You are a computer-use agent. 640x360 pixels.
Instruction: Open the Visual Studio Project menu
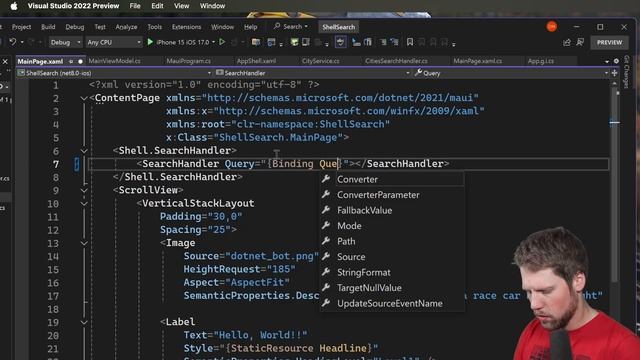21,27
